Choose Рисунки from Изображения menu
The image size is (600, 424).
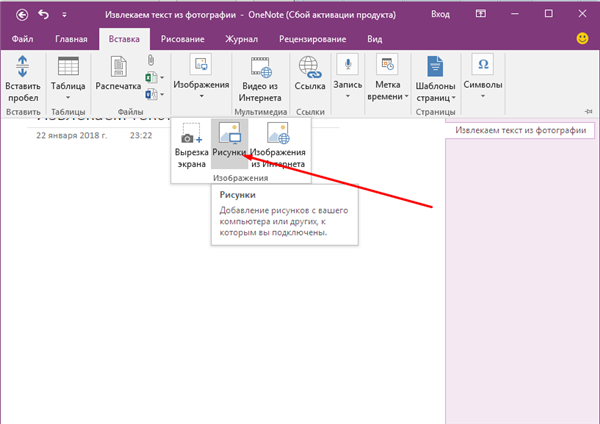click(230, 144)
